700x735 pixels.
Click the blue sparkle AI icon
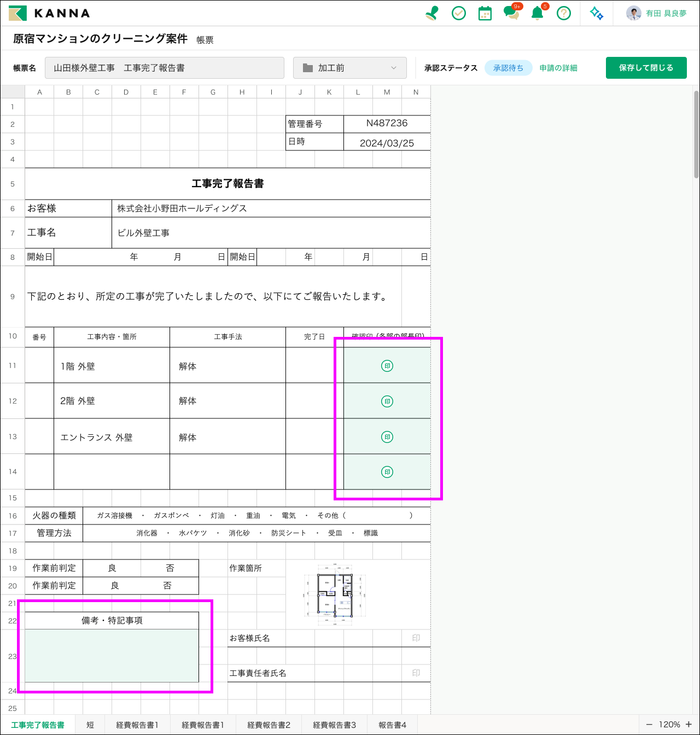click(x=597, y=13)
